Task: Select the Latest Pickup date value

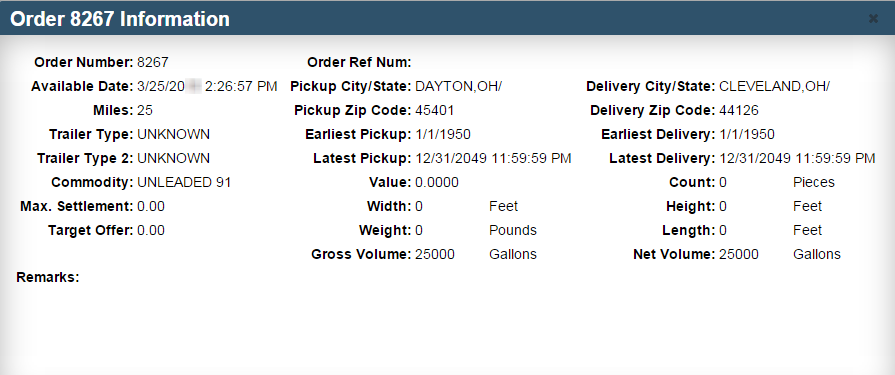Action: click(x=493, y=158)
